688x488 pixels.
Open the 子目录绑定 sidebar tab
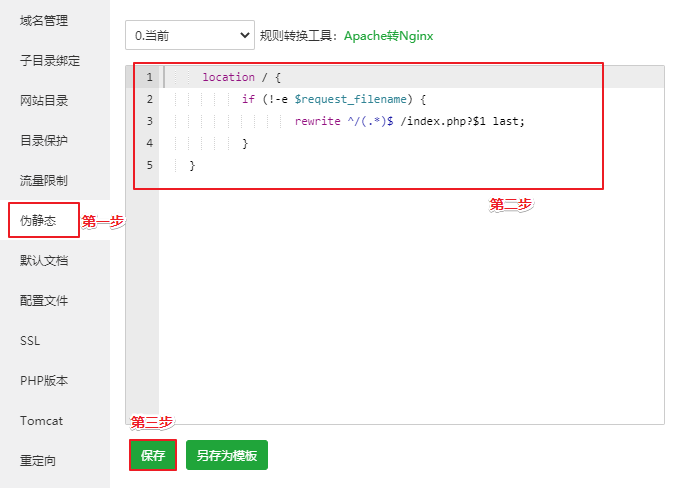pyautogui.click(x=50, y=61)
